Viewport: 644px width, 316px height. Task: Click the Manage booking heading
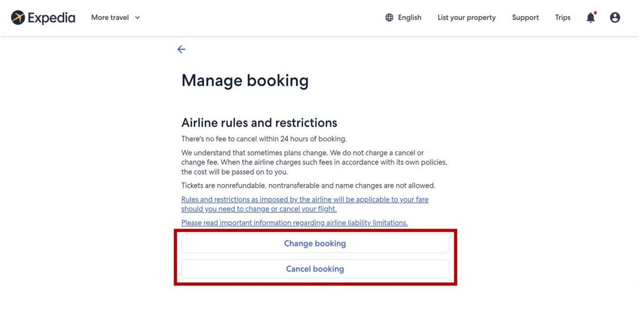[245, 80]
